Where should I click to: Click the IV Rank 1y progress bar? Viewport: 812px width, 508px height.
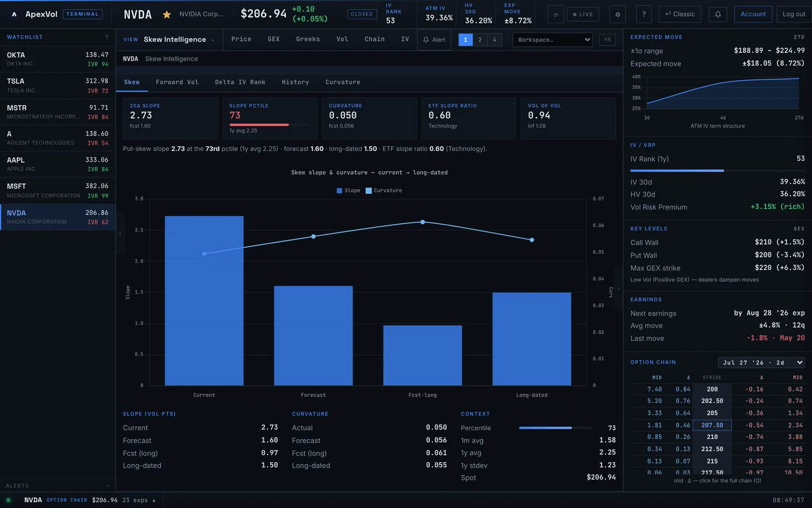point(717,171)
